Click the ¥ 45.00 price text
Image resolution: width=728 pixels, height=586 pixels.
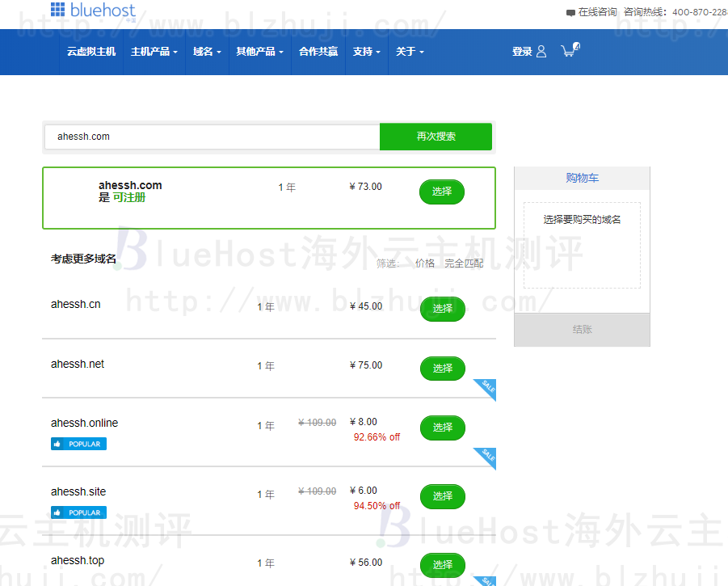click(366, 306)
